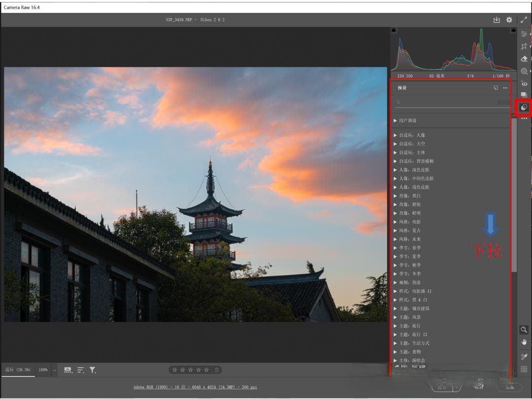Viewport: 532px width, 399px height.
Task: Expand the 人像: 深色皮肤 preset group
Action: [x=395, y=169]
